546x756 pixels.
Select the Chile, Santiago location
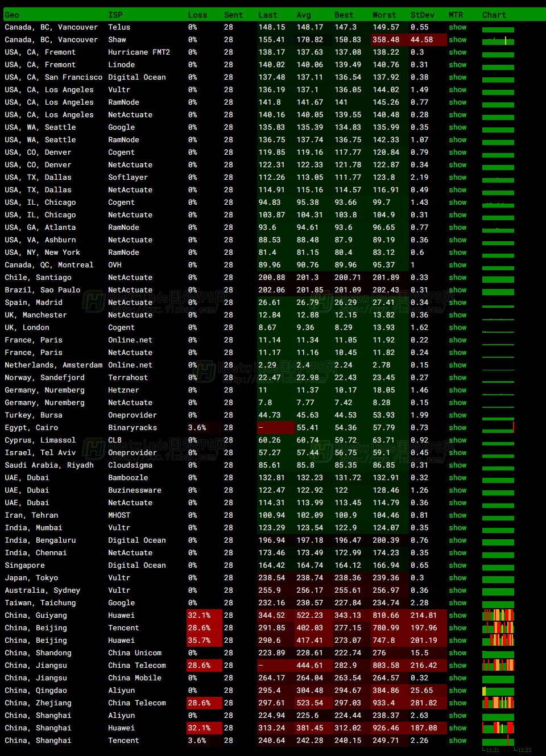click(38, 278)
